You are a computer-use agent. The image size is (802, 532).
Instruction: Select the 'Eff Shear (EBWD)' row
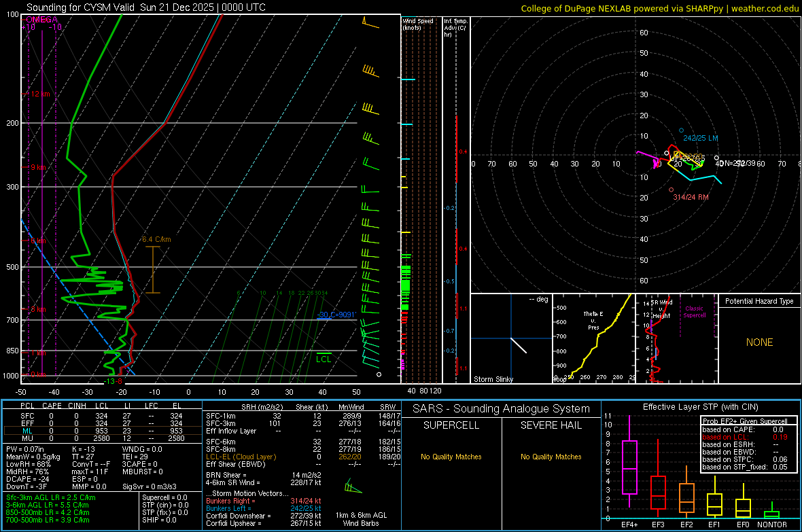303,464
